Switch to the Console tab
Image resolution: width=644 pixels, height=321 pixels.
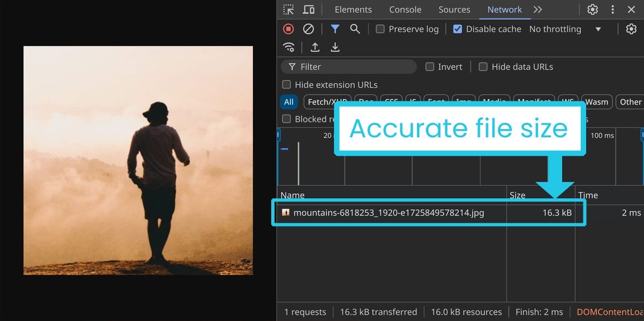404,9
